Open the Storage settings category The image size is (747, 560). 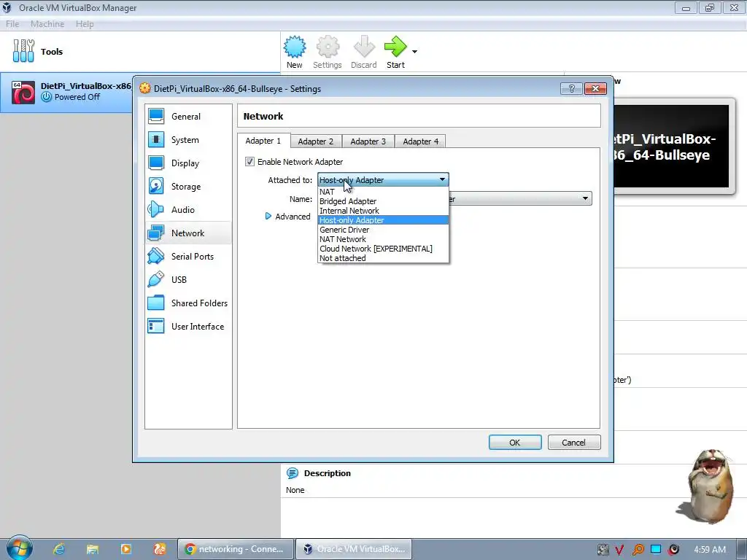click(188, 186)
